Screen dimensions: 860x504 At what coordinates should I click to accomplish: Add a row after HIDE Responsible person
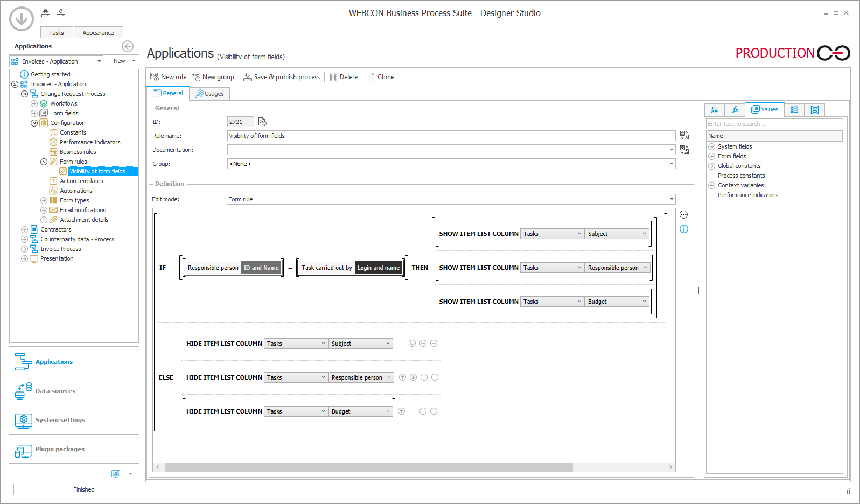coord(424,377)
